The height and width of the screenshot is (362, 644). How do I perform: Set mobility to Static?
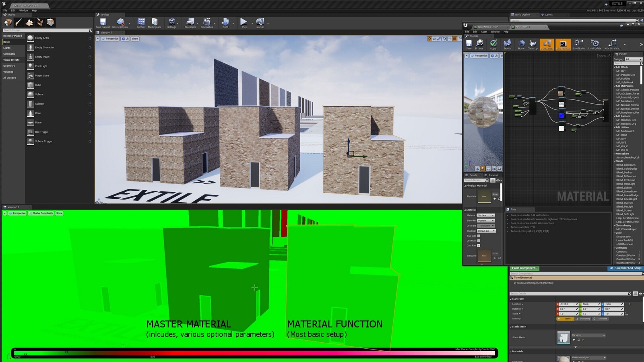coord(566,319)
